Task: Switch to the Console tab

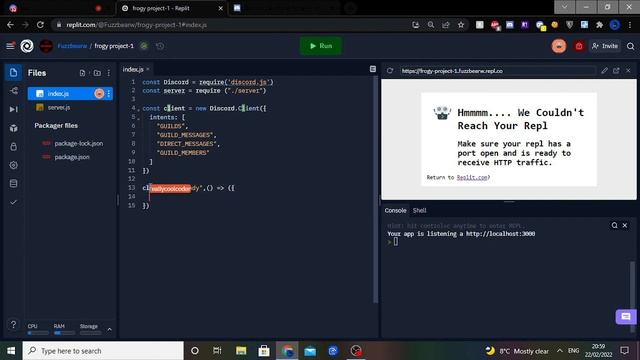Action: click(x=396, y=211)
